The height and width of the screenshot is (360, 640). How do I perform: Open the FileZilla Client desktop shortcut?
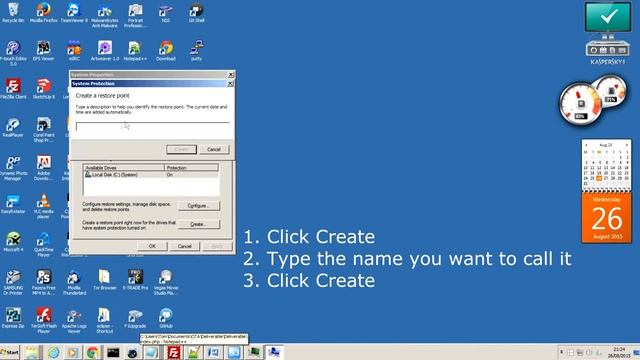pos(13,89)
